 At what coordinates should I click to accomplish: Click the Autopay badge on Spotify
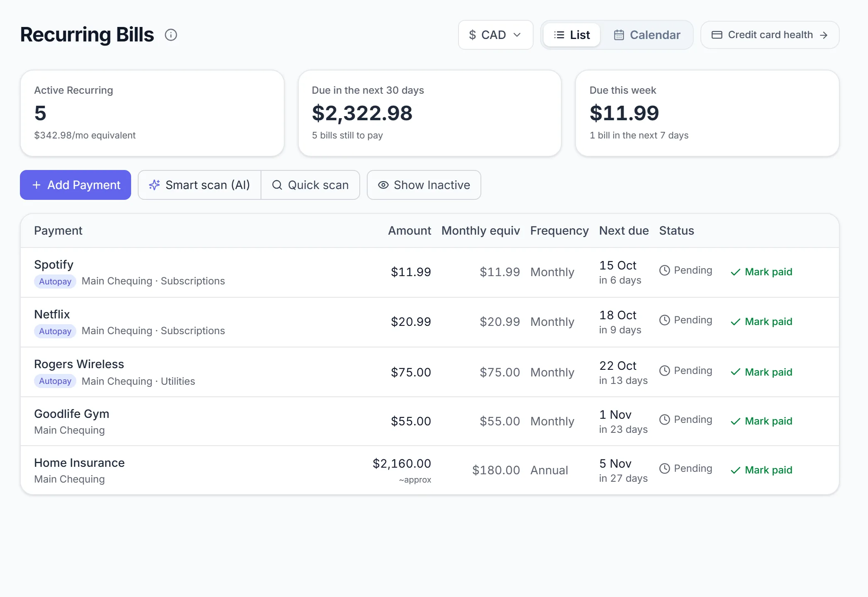tap(55, 282)
